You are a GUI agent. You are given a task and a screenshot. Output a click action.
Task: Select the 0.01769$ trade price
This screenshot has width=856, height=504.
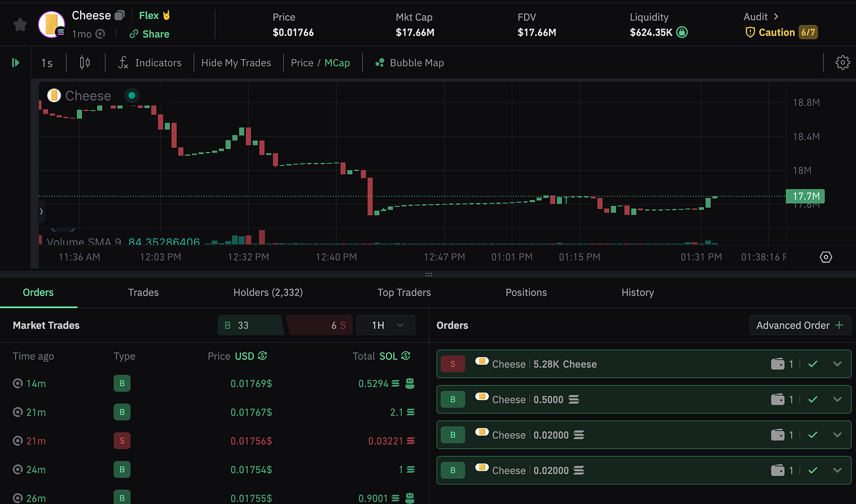251,384
